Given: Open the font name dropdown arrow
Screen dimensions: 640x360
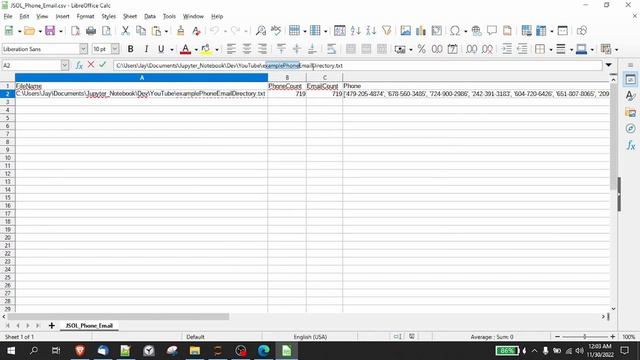Looking at the screenshot, I should click(83, 49).
